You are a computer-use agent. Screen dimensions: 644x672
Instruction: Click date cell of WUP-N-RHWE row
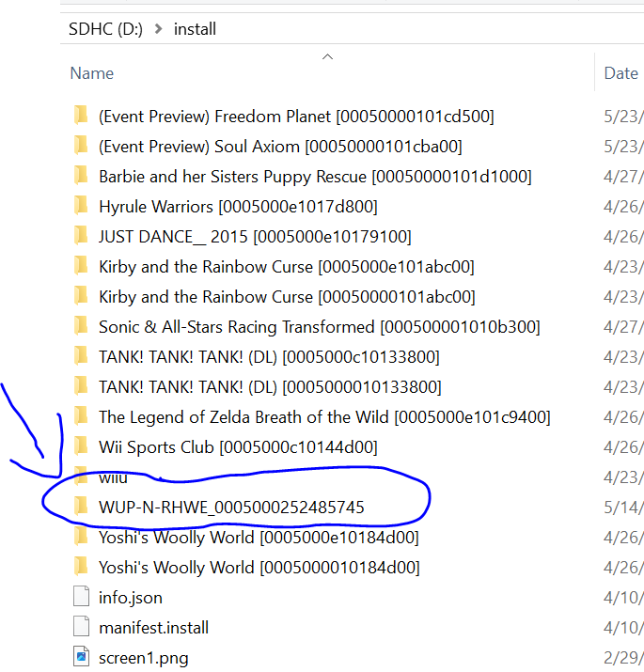point(623,508)
